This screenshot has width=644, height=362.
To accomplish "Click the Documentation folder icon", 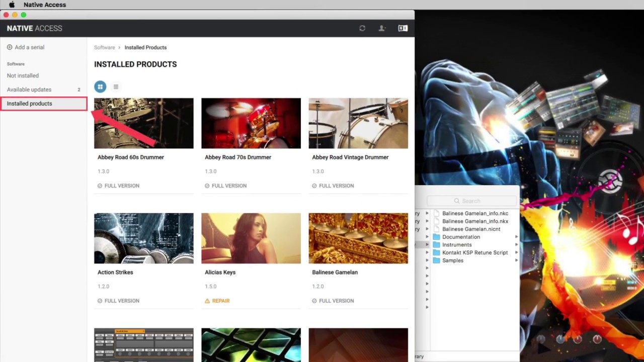I will pyautogui.click(x=436, y=237).
